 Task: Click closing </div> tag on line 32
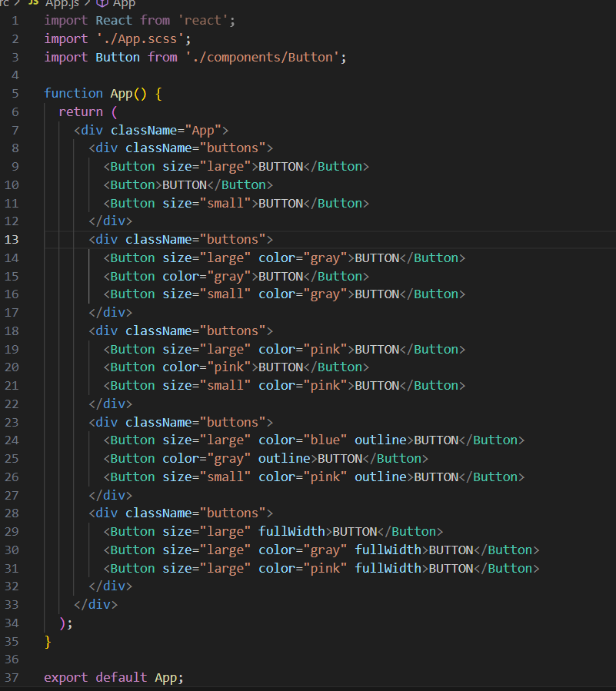coord(110,586)
